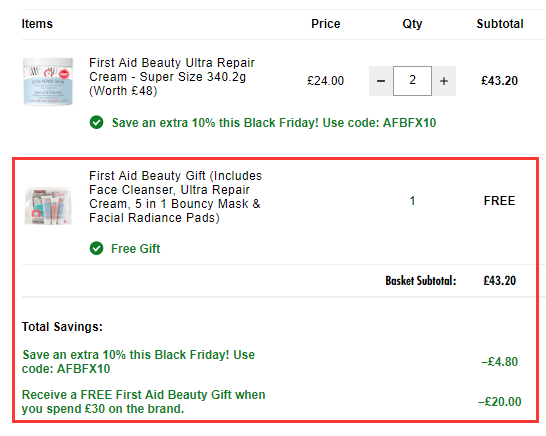Click the First Aid Beauty Ultra Repair Cream title

pos(172,77)
